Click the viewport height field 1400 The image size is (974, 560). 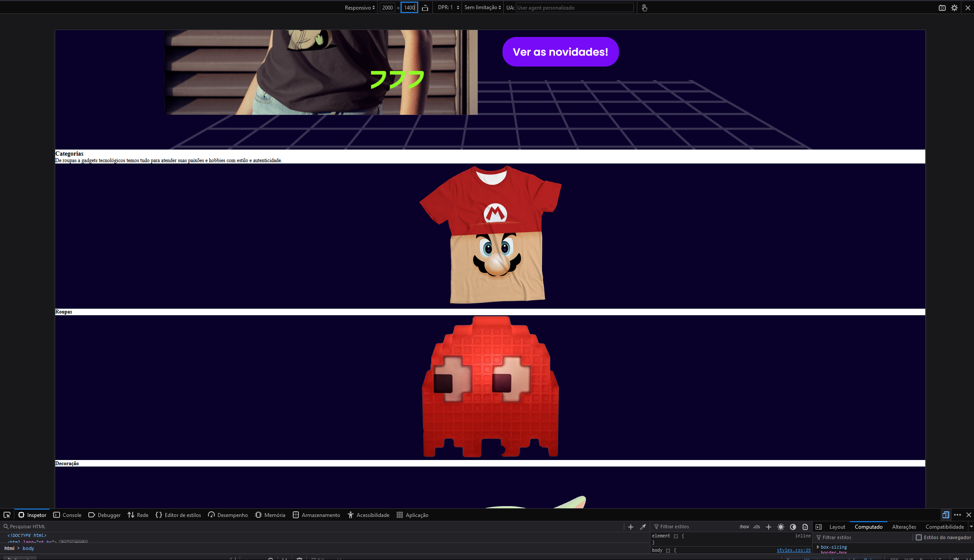click(409, 7)
